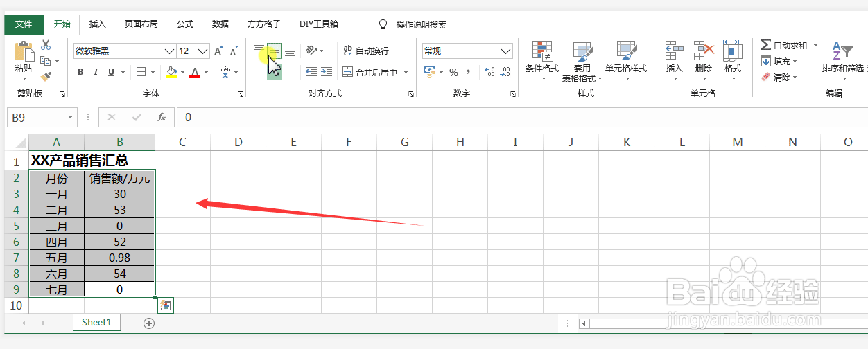Image resolution: width=868 pixels, height=349 pixels.
Task: Click the Paste clipboard icon
Action: tap(24, 53)
